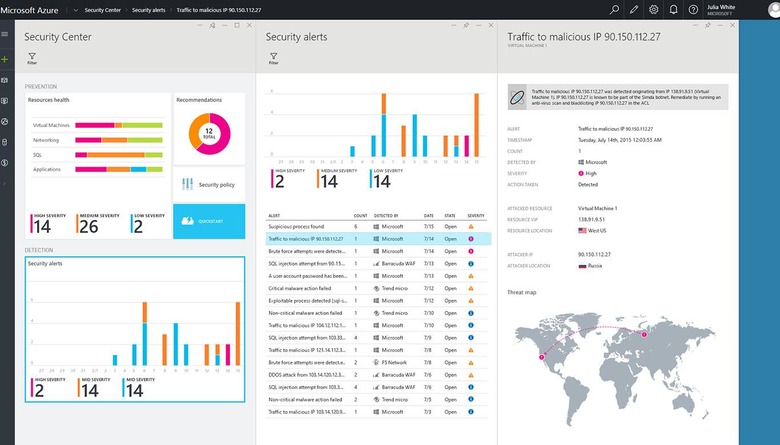
Task: Pin the Security Center blade
Action: pos(212,25)
